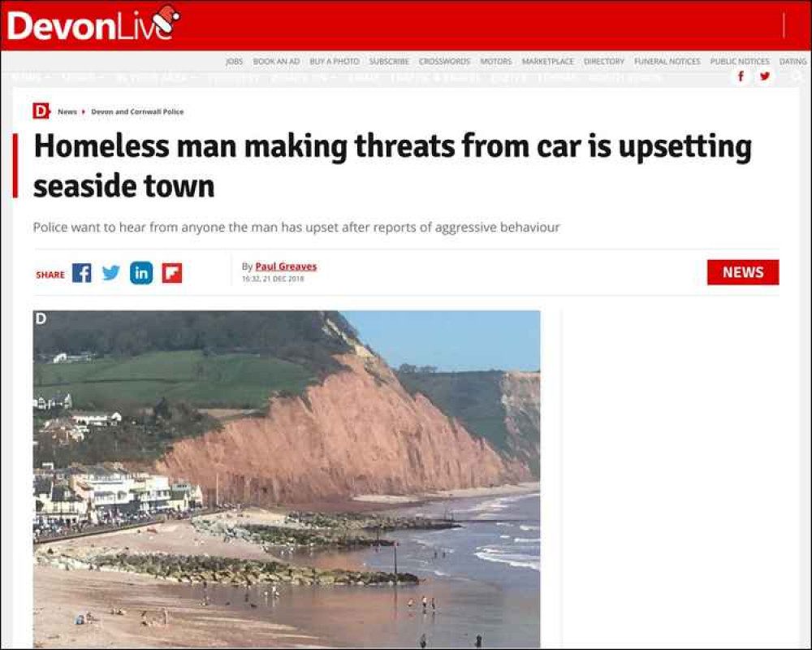This screenshot has width=812, height=650.
Task: Open DevonLive Twitter page from header
Action: [x=764, y=76]
